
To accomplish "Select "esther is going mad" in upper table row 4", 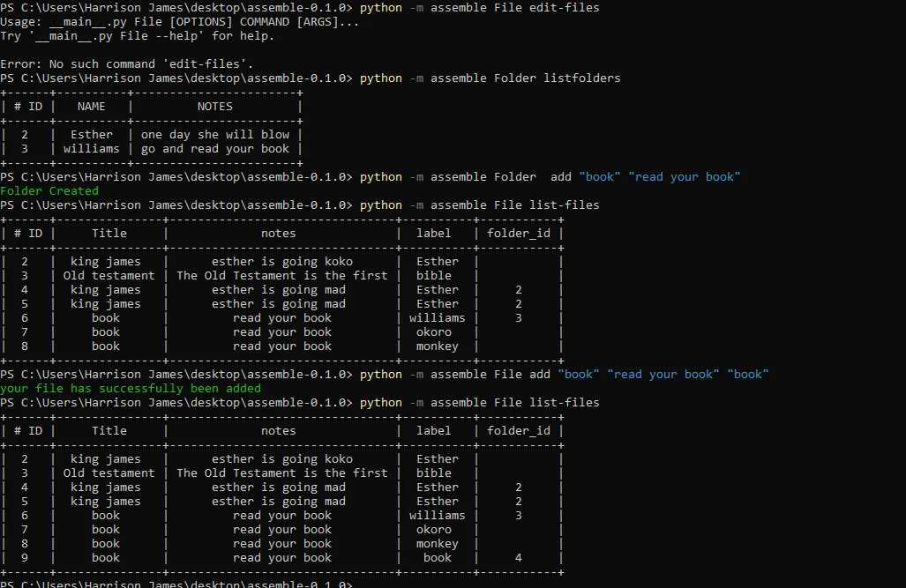I will tap(279, 290).
